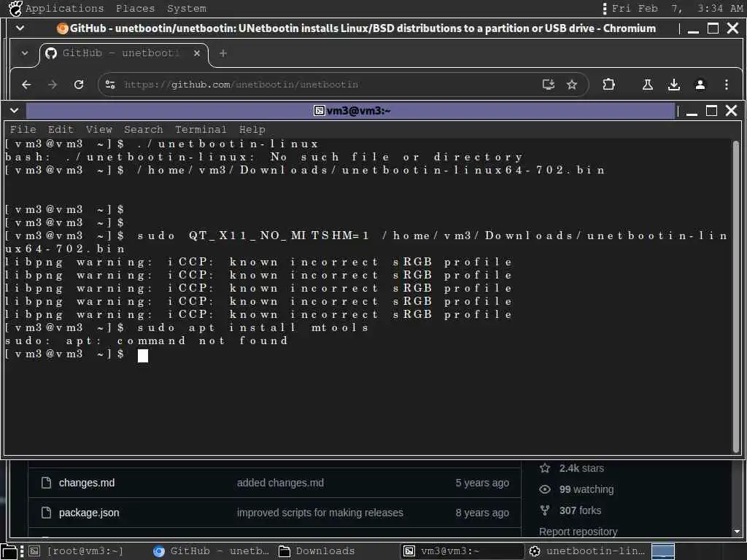Close the GitHub unetbootin tab
Image resolution: width=747 pixels, height=560 pixels.
pos(197,53)
